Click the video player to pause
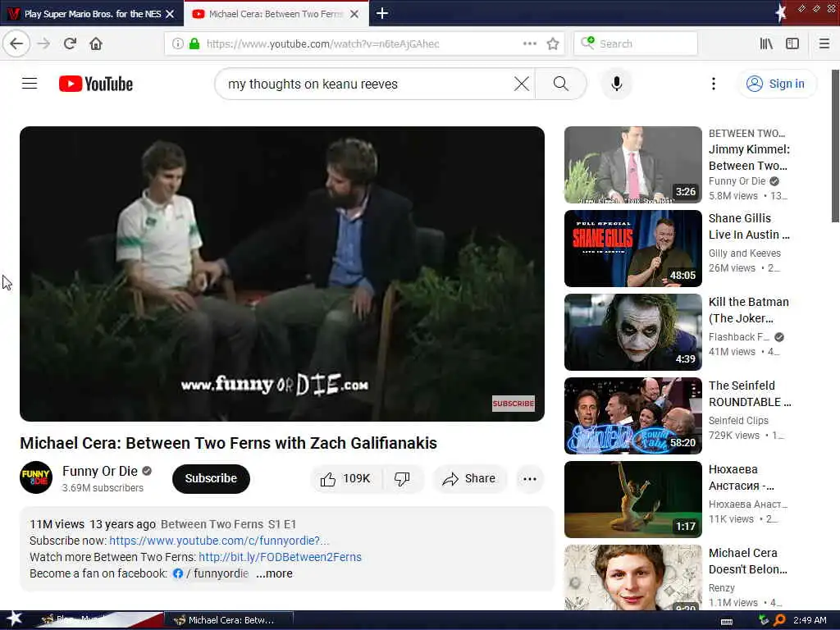840x630 pixels. [x=282, y=274]
